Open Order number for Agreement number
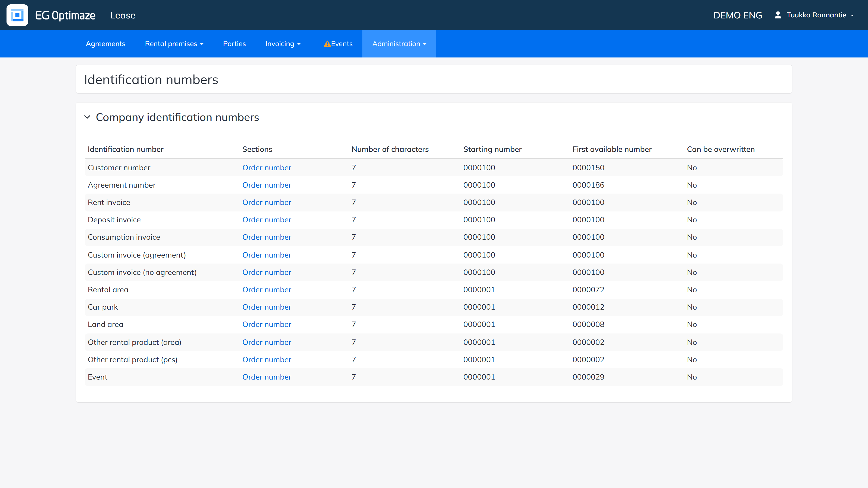868x488 pixels. click(x=267, y=185)
